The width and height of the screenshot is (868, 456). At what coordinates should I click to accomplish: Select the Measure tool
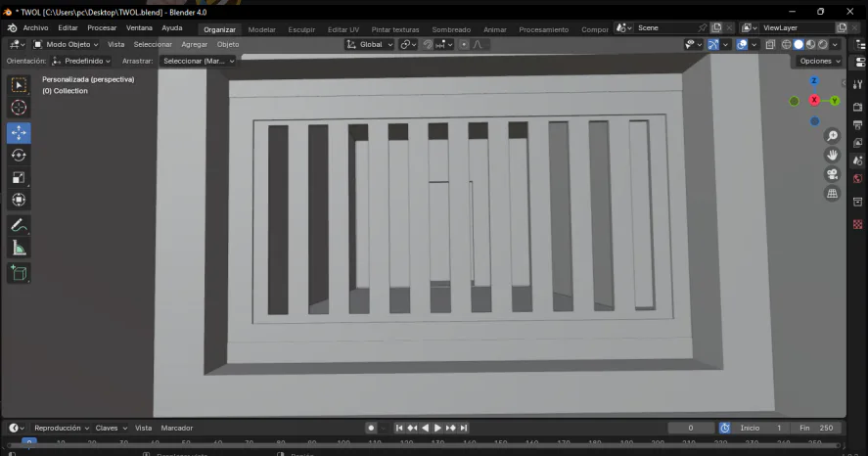19,248
